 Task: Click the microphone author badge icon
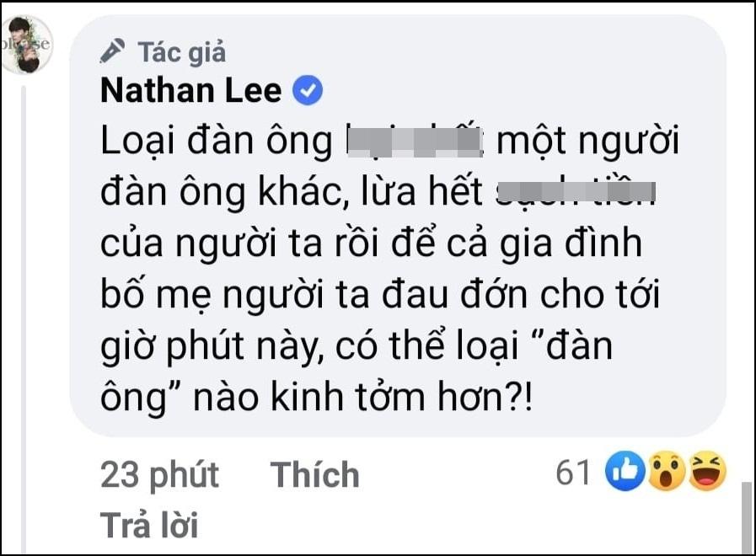click(113, 51)
